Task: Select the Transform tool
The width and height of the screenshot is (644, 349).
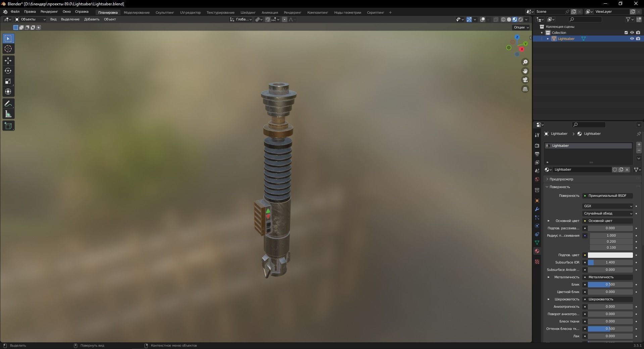Action: tap(8, 92)
